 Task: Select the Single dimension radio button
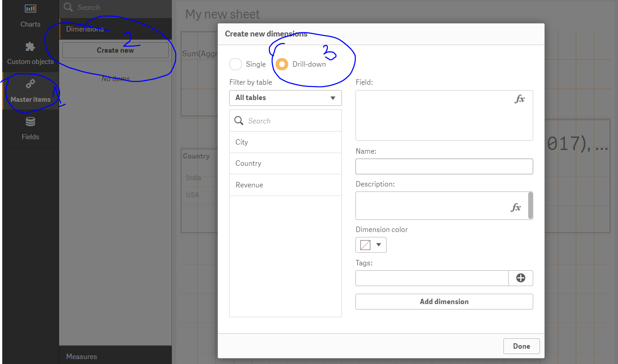click(x=235, y=64)
